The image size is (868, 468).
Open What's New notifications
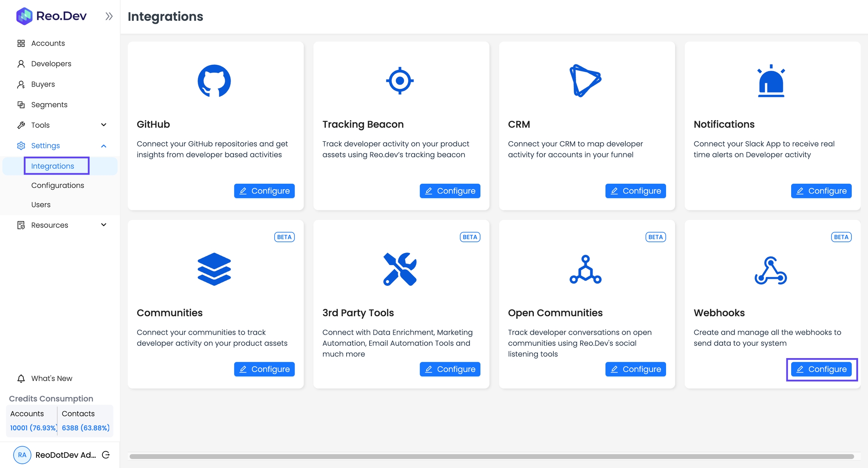pos(52,378)
